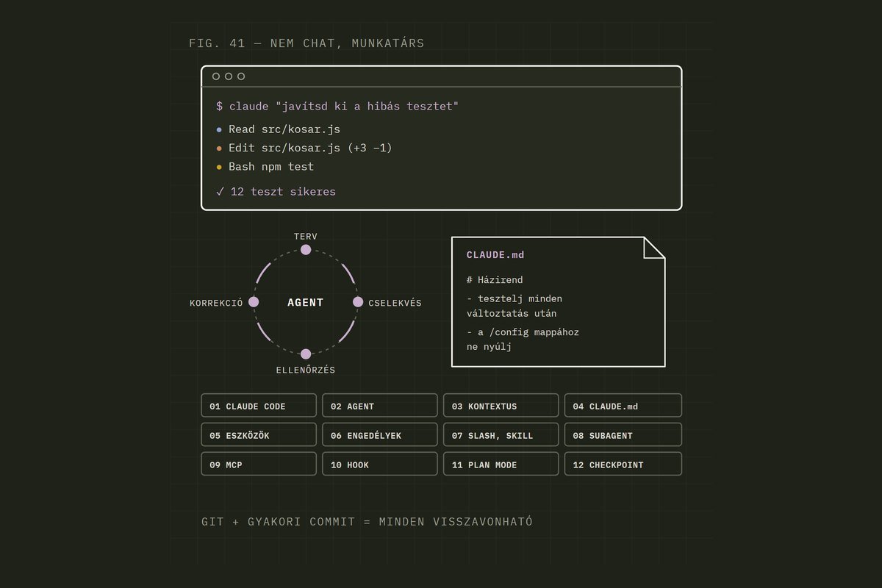Viewport: 882px width, 588px height.
Task: Select the 07 SLASH, SKILL box
Action: pos(501,435)
